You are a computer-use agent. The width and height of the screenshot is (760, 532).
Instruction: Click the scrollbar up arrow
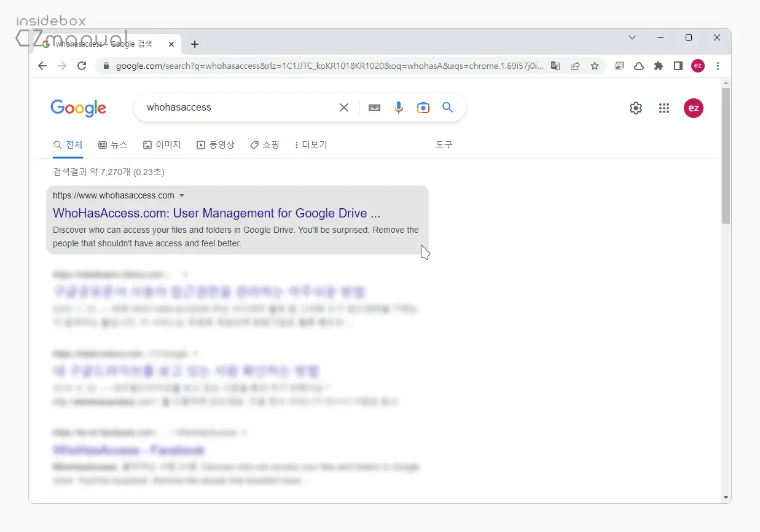coord(726,82)
